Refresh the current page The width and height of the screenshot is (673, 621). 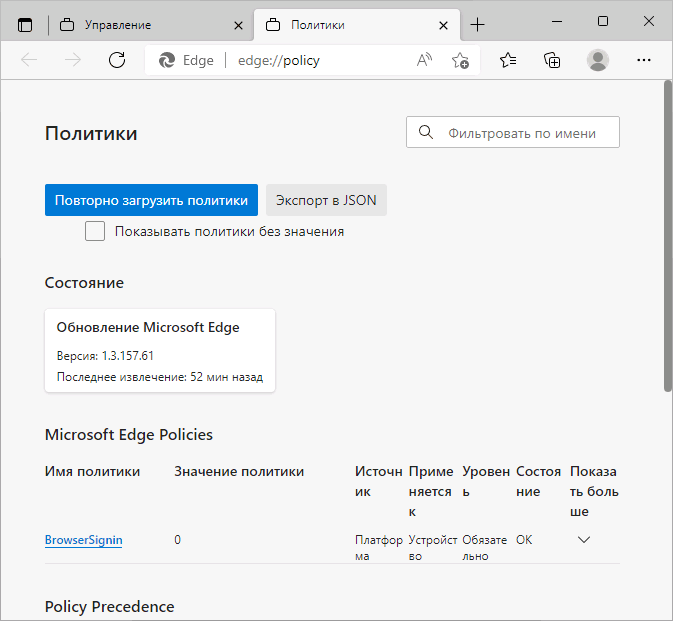point(117,60)
